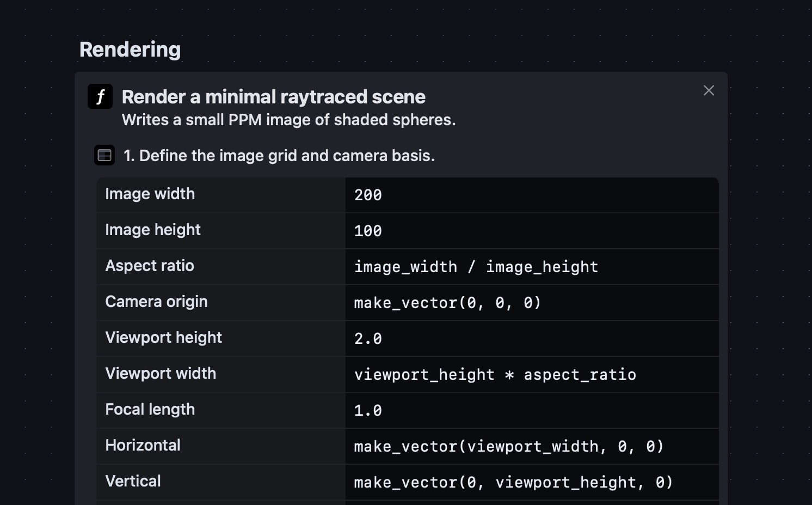This screenshot has width=812, height=505.
Task: Click the panel icon next to step one
Action: (x=104, y=155)
